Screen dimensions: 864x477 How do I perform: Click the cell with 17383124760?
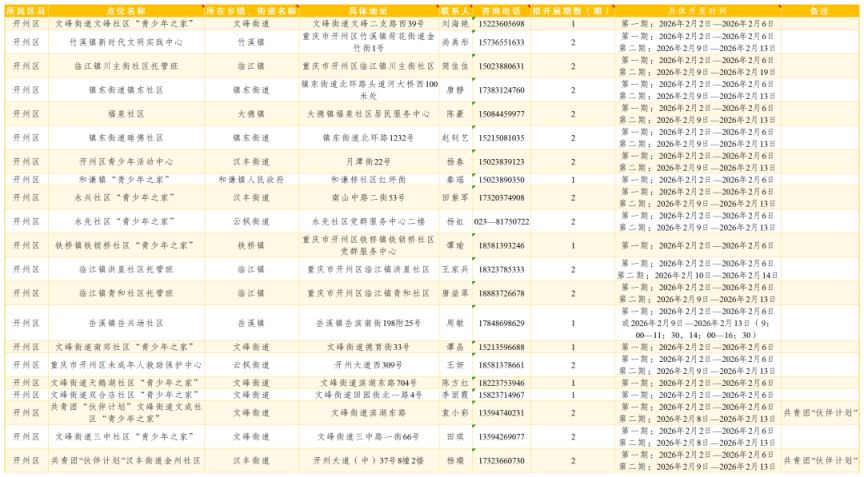[x=501, y=90]
